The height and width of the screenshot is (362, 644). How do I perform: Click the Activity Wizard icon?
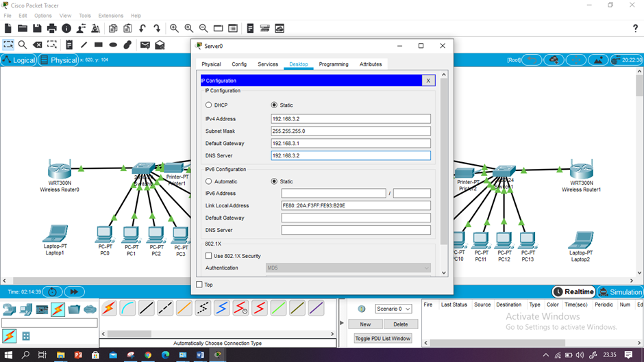(x=81, y=28)
